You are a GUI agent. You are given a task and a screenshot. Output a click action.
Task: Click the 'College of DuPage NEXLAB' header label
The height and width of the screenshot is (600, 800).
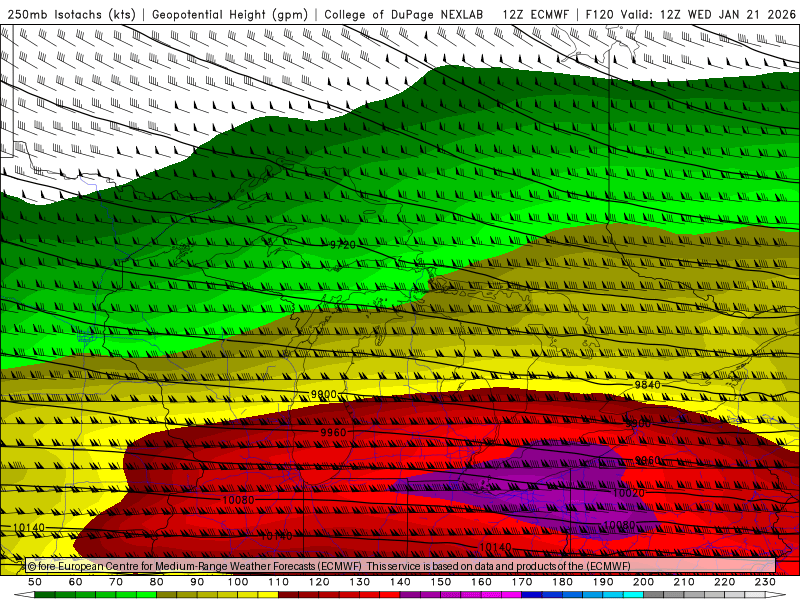click(x=404, y=14)
